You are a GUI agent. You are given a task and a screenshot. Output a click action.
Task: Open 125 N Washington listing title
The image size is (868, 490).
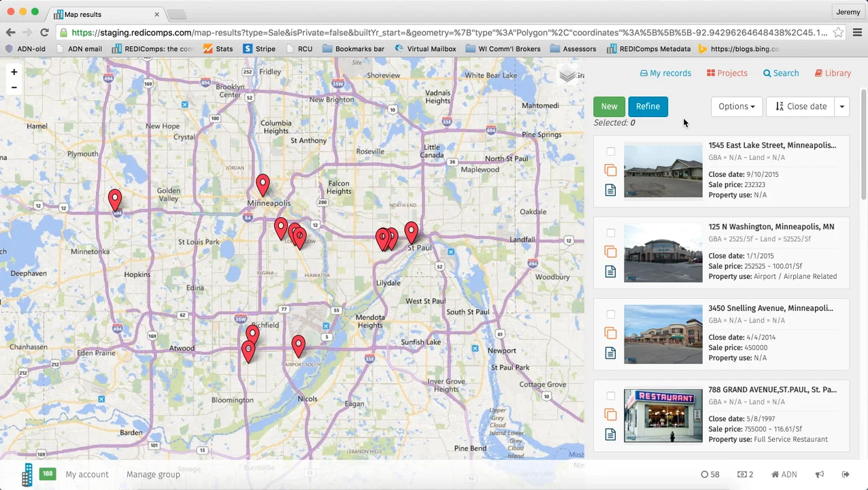pyautogui.click(x=771, y=227)
